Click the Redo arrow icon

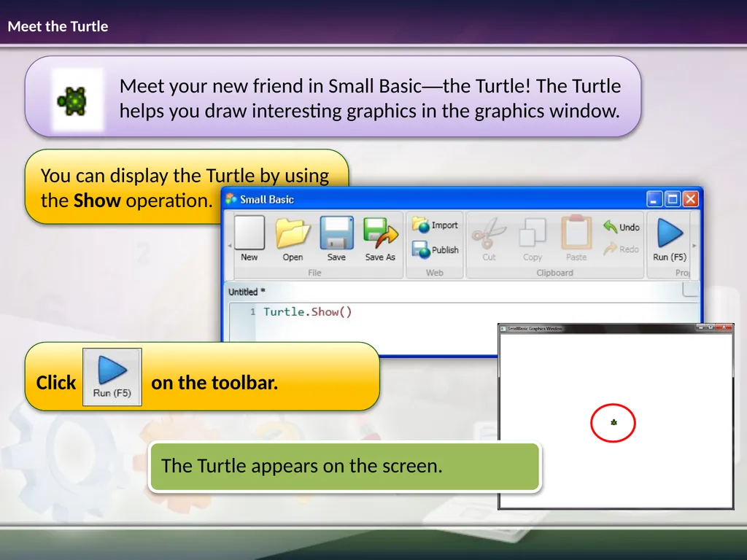610,249
